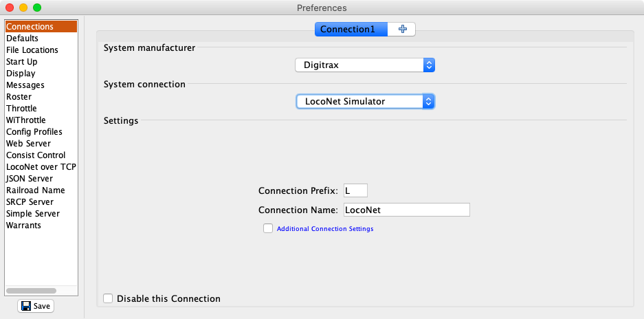Select Defaults in the preferences list

tap(22, 38)
